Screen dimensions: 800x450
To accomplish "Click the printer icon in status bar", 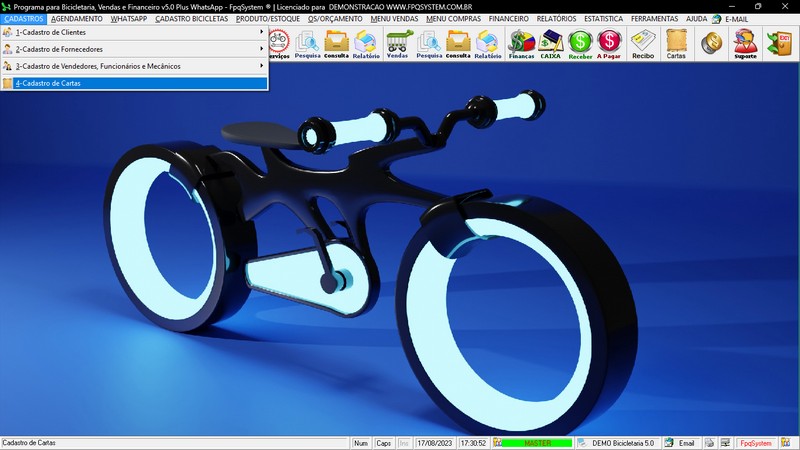I will (x=709, y=443).
